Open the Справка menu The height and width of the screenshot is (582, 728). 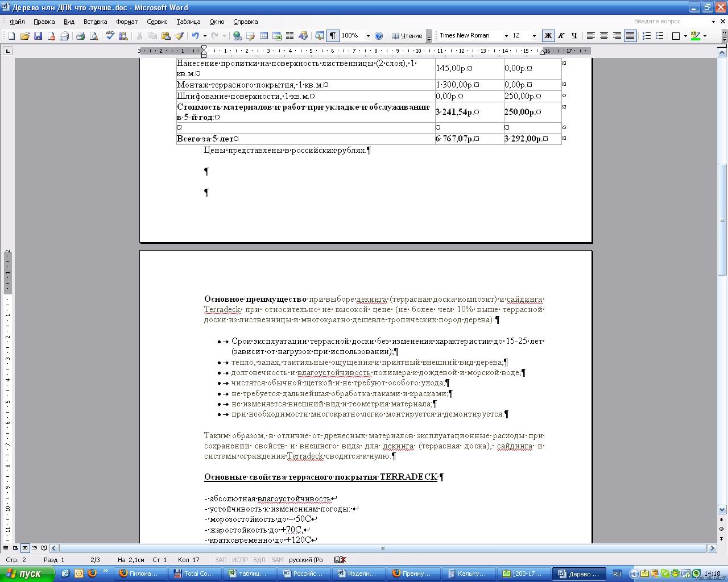[x=245, y=22]
